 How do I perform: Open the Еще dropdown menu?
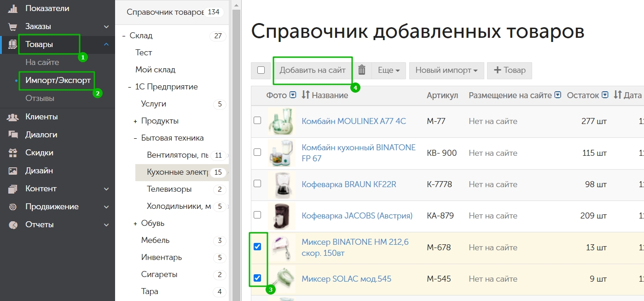click(x=388, y=70)
